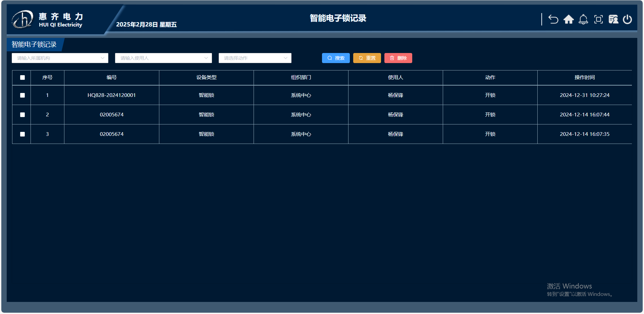The height and width of the screenshot is (314, 644).
Task: Click the 使用人 column header
Action: tap(395, 77)
